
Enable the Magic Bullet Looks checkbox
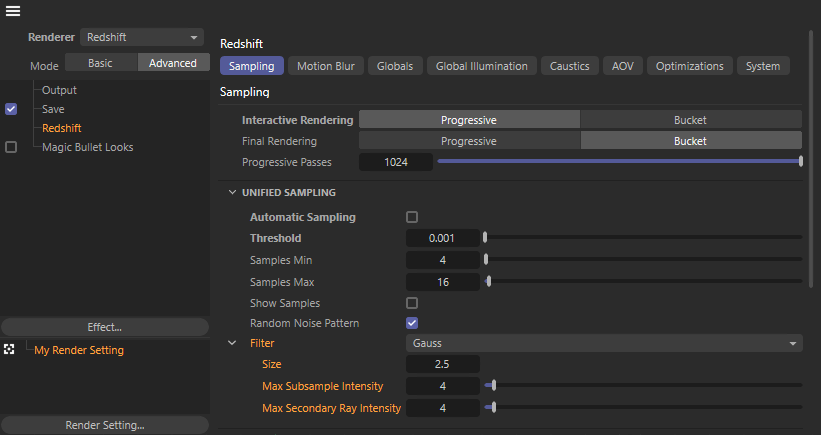11,147
